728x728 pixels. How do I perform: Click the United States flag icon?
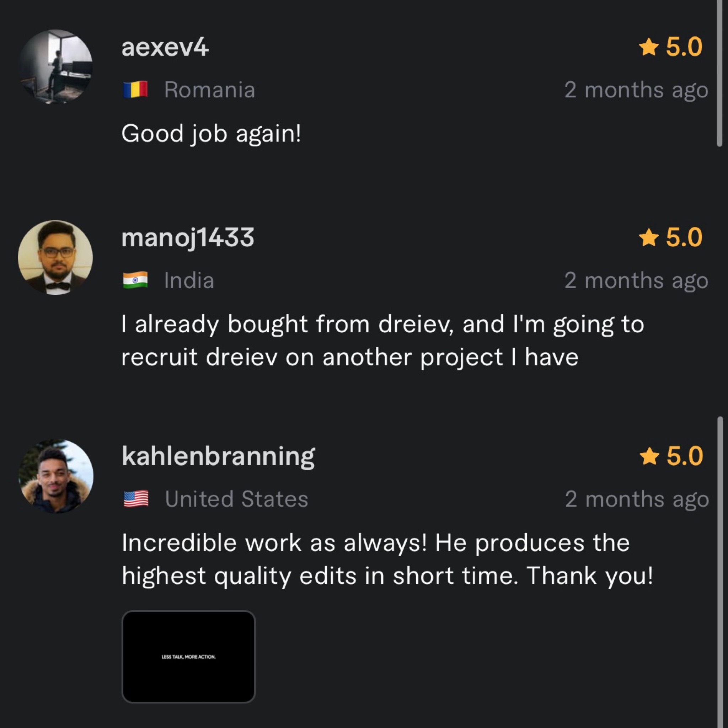point(136,499)
